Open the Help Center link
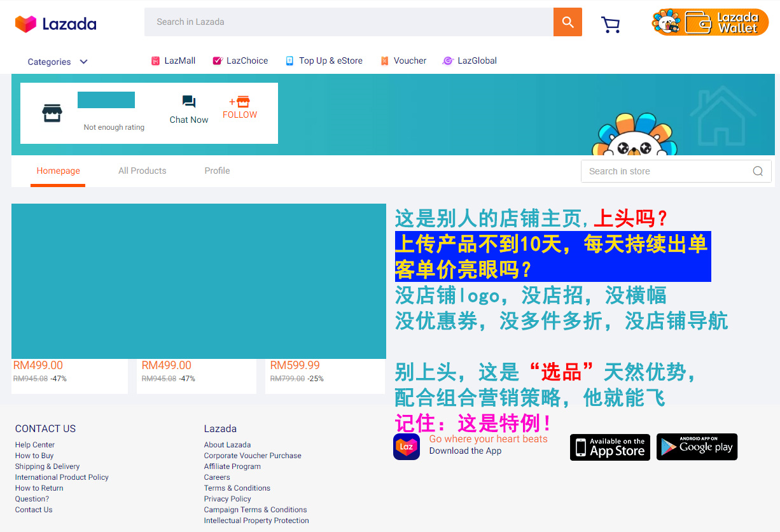The image size is (780, 532). point(34,444)
